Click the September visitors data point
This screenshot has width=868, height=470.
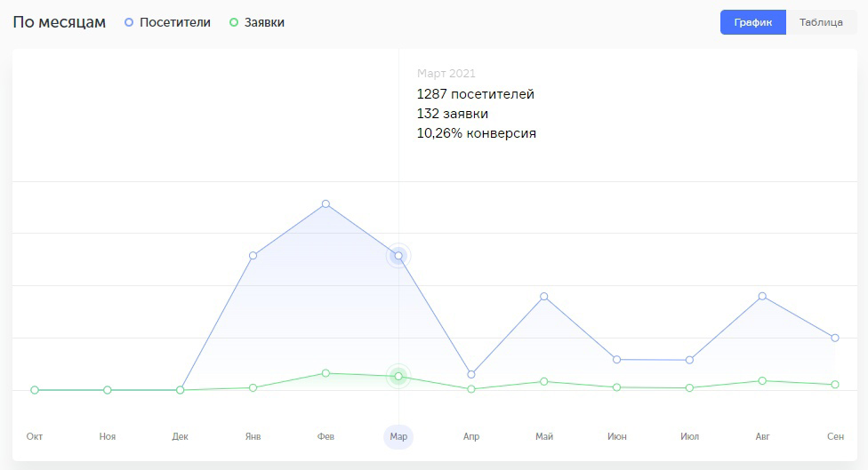point(835,338)
